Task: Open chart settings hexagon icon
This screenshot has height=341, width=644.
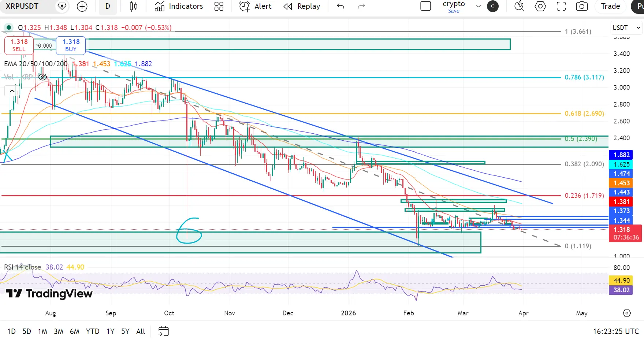Action: click(540, 6)
